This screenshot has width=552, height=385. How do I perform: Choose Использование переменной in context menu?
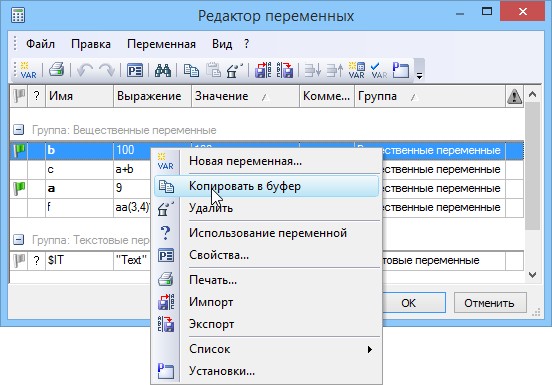(x=266, y=233)
